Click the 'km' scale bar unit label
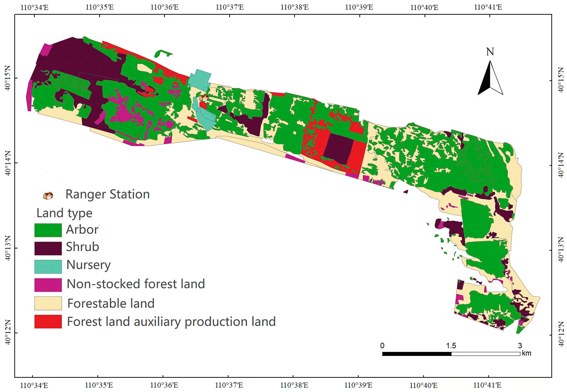This screenshot has width=567, height=392. pyautogui.click(x=526, y=353)
